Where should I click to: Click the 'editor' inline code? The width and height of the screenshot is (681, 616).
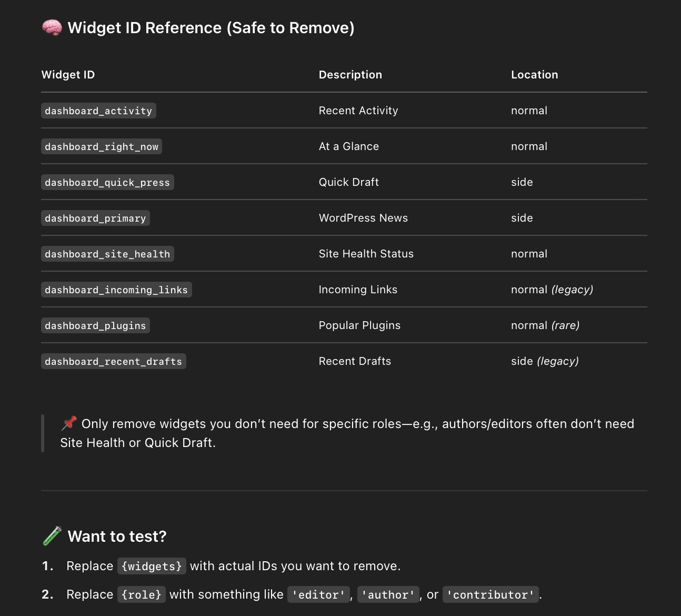click(319, 594)
